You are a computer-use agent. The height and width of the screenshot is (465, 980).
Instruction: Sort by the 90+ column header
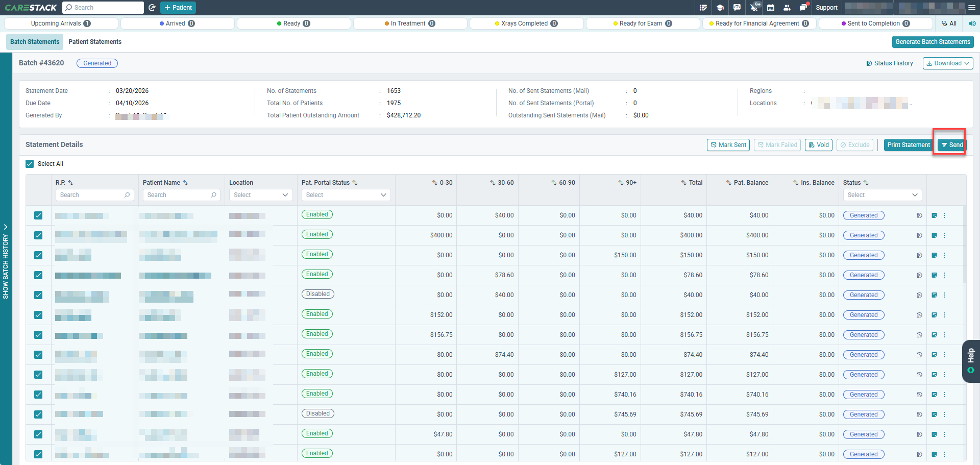coord(627,183)
